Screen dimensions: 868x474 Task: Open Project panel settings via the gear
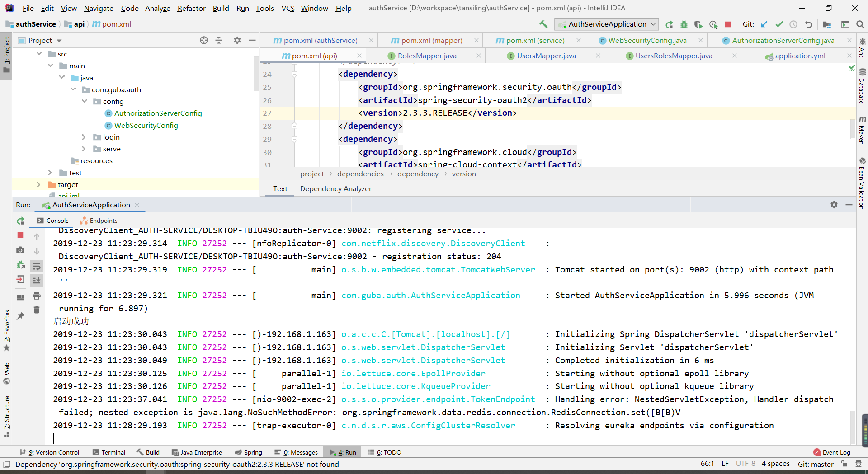[237, 40]
